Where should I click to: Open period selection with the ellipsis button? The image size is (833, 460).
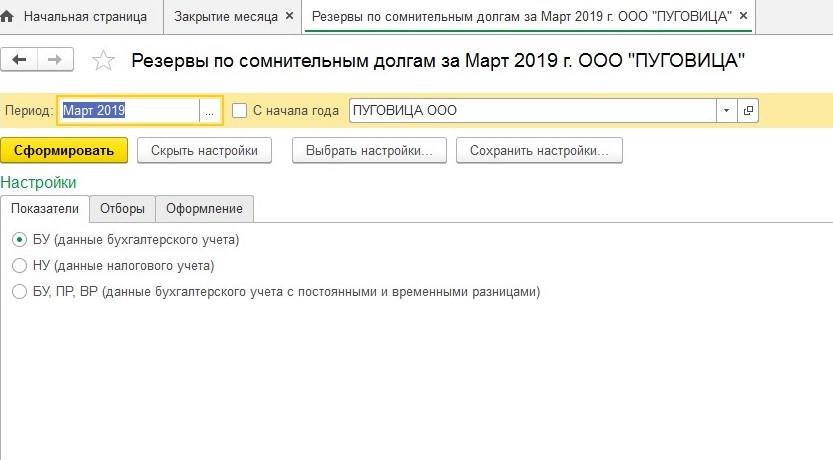point(209,111)
